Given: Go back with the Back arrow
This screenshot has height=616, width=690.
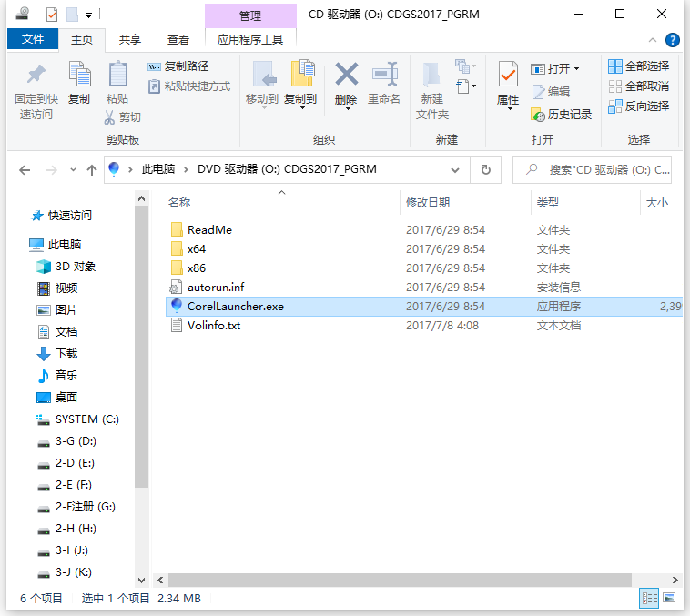Looking at the screenshot, I should [25, 170].
